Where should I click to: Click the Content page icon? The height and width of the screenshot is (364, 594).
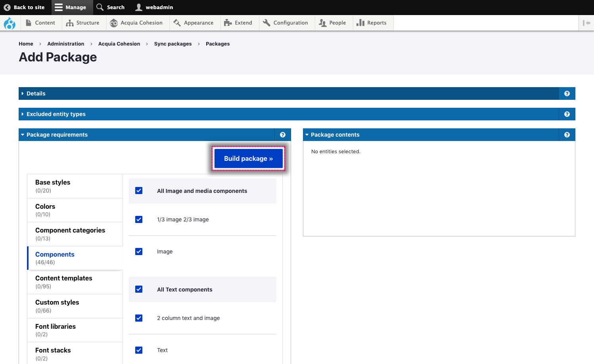[x=29, y=23]
